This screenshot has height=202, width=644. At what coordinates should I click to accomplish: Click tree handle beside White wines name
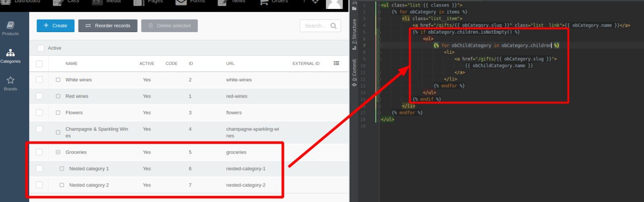pos(58,80)
